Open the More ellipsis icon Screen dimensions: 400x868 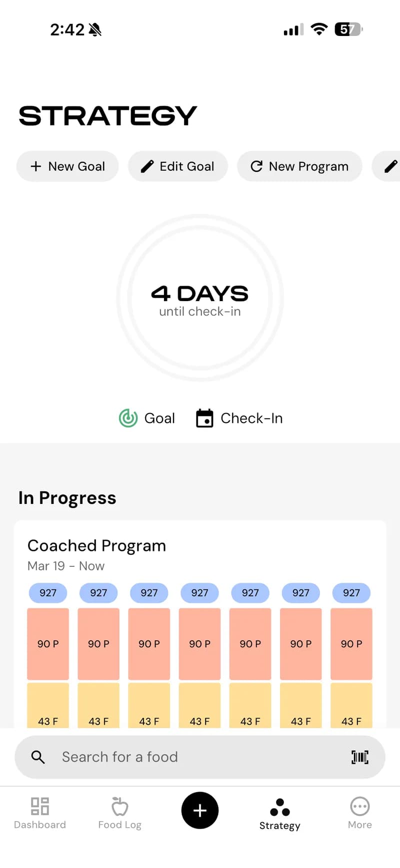coord(359,805)
